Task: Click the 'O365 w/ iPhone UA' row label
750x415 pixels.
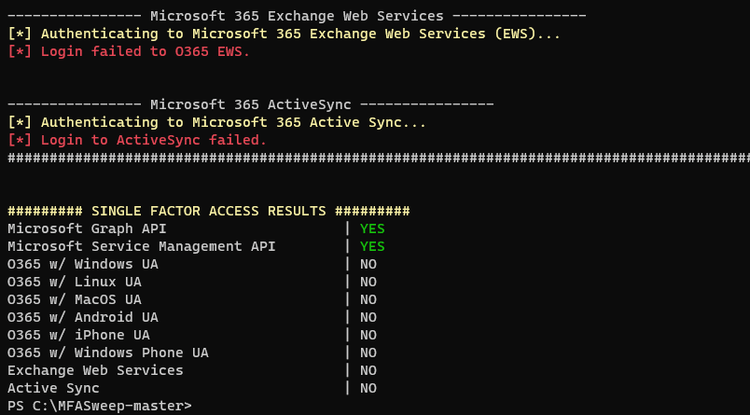Action: 78,335
